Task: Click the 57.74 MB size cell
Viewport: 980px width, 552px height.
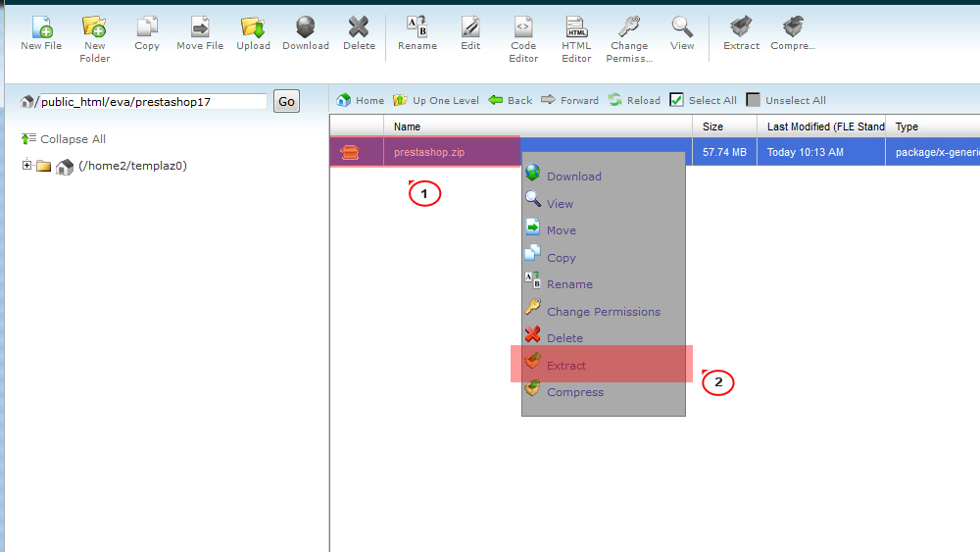Action: click(x=724, y=152)
